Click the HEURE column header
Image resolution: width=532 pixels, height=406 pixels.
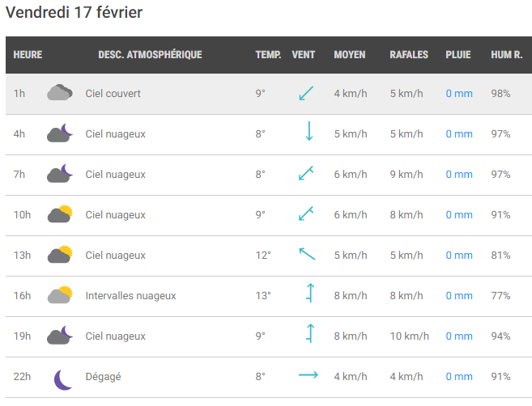point(28,54)
